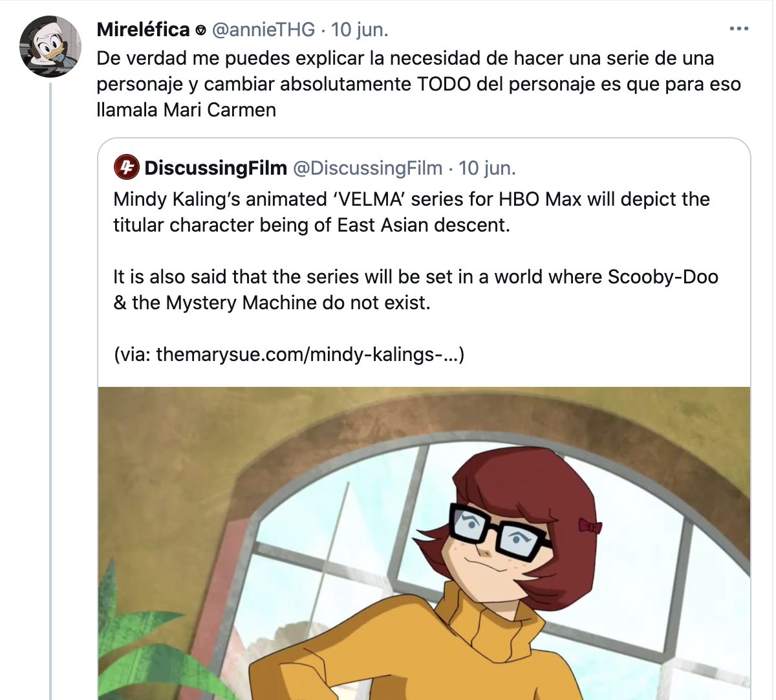
Task: Click the DiscussingFilm display name
Action: pos(215,168)
